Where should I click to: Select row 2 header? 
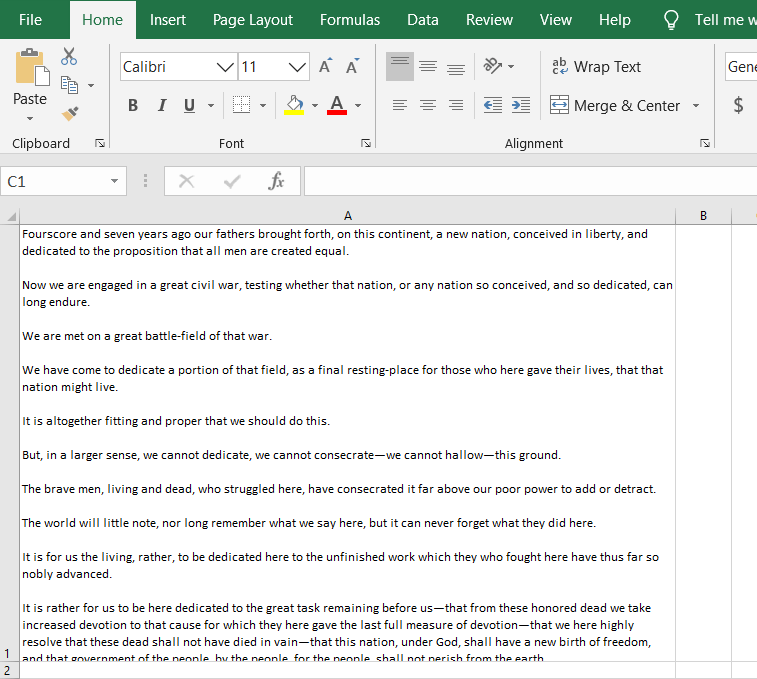(9, 670)
